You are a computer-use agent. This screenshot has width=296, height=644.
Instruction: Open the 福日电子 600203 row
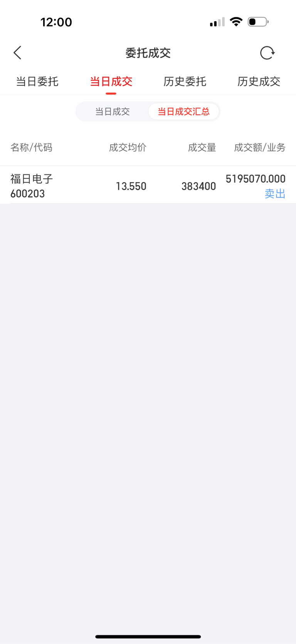click(x=148, y=185)
